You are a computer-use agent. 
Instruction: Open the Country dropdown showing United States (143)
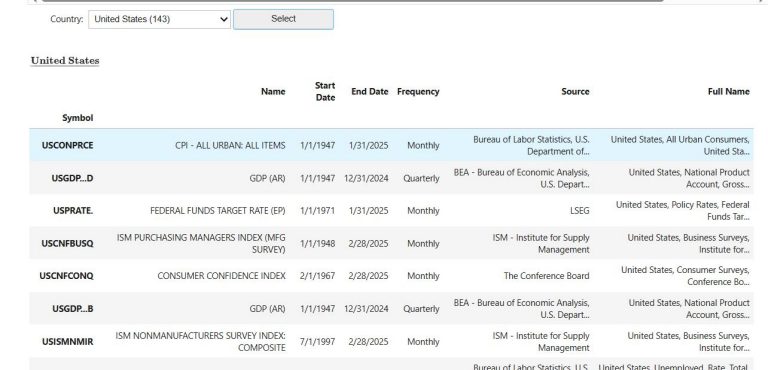[159, 20]
